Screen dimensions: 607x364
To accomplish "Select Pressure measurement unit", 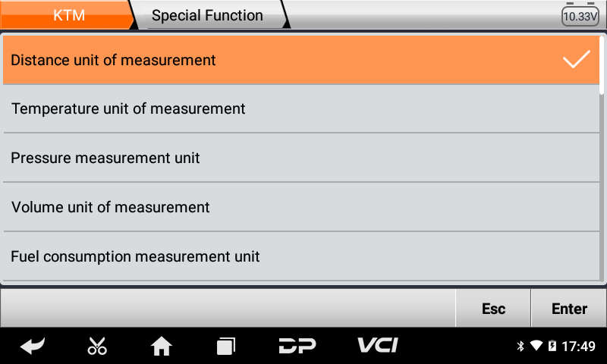I will point(301,158).
